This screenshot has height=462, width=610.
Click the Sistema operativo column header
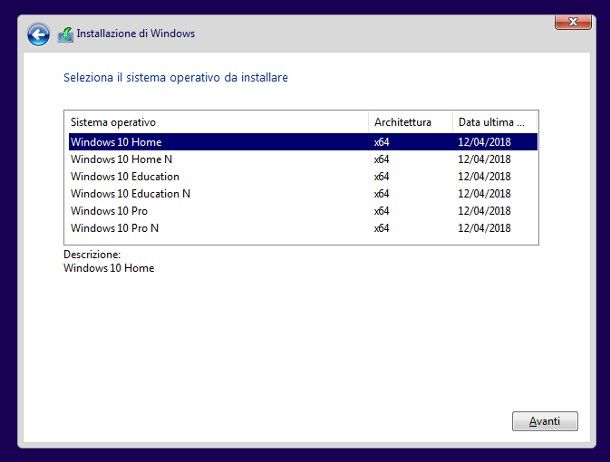pos(216,122)
